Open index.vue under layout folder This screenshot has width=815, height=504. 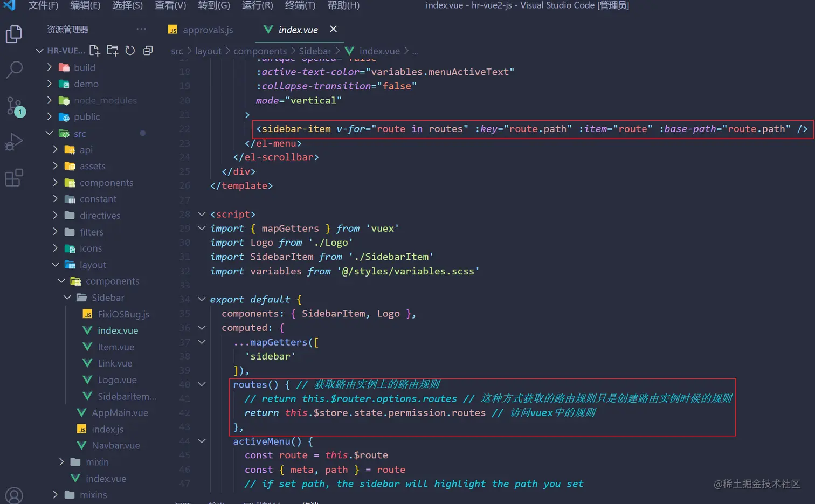tap(106, 479)
